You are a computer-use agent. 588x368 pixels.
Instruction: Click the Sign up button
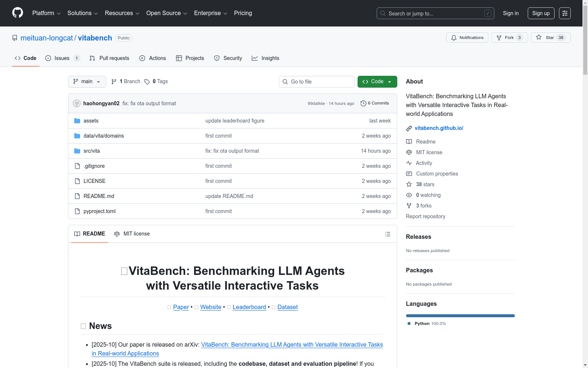pos(541,13)
